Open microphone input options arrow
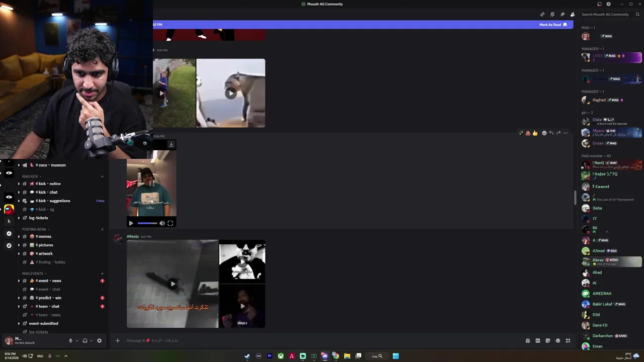The image size is (644, 362). [x=76, y=340]
